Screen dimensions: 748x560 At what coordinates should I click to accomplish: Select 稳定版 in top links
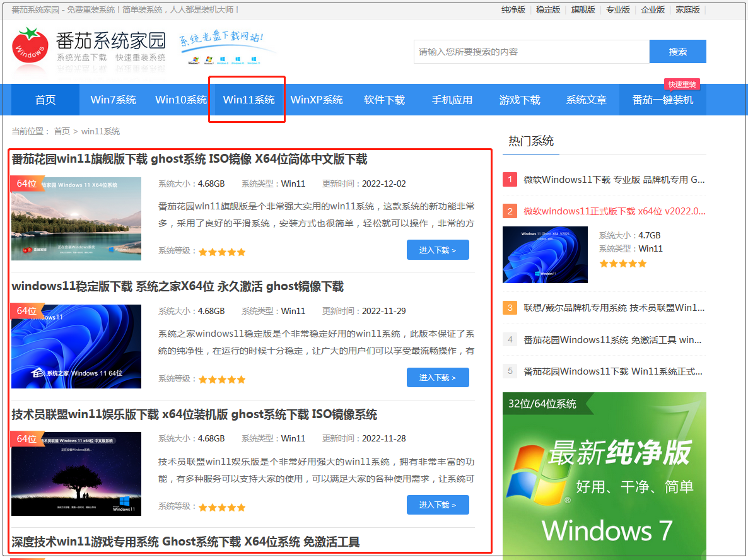coord(548,9)
